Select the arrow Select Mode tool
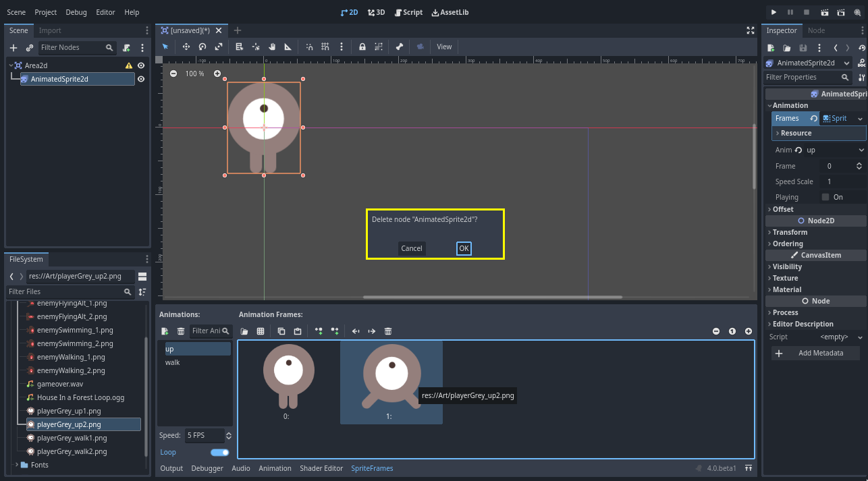 165,47
